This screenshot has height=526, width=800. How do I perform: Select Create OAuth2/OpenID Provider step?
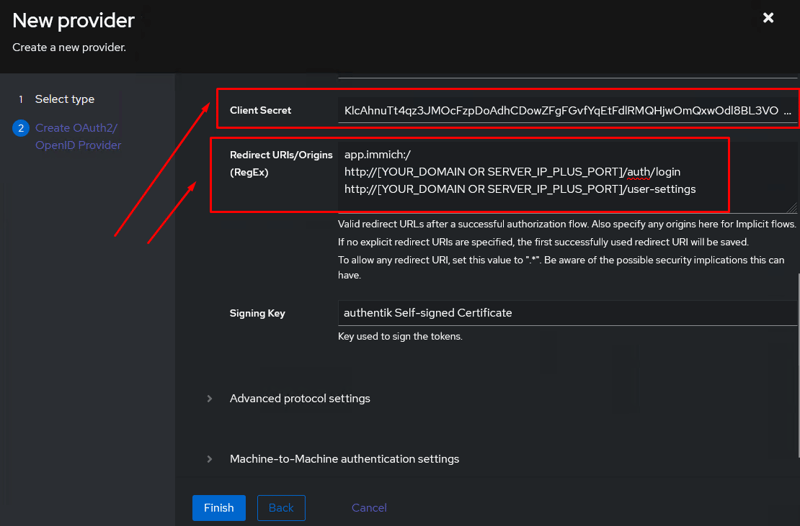pos(78,136)
